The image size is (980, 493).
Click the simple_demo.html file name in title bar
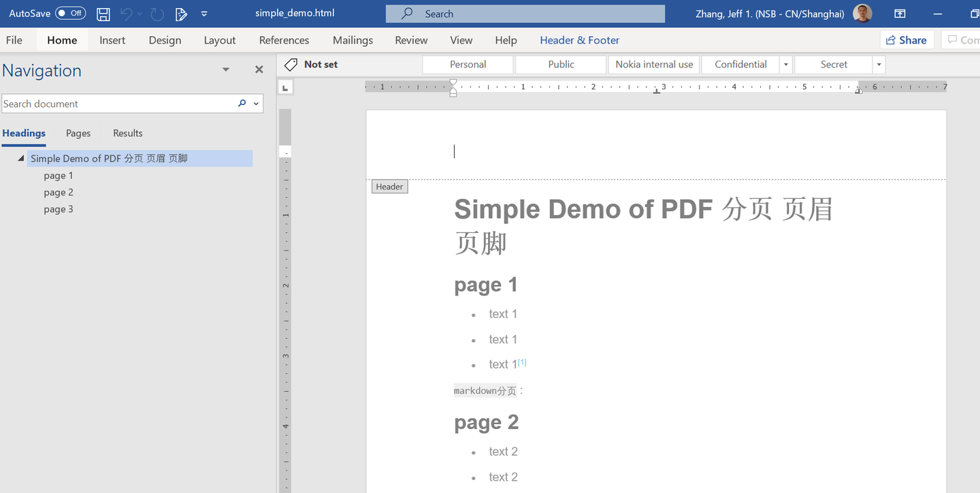click(295, 13)
